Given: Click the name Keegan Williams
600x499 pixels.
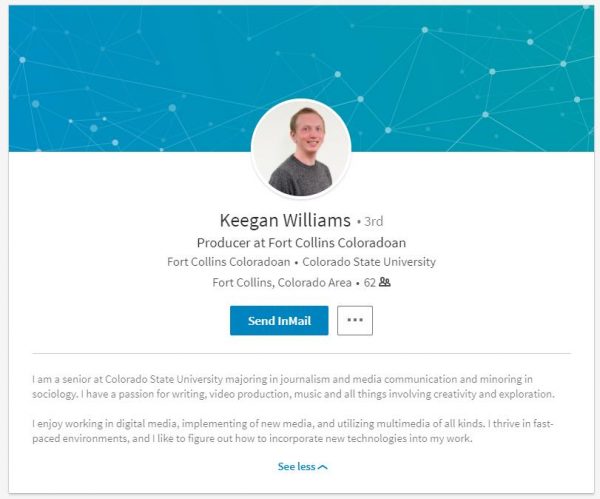Looking at the screenshot, I should pos(285,220).
